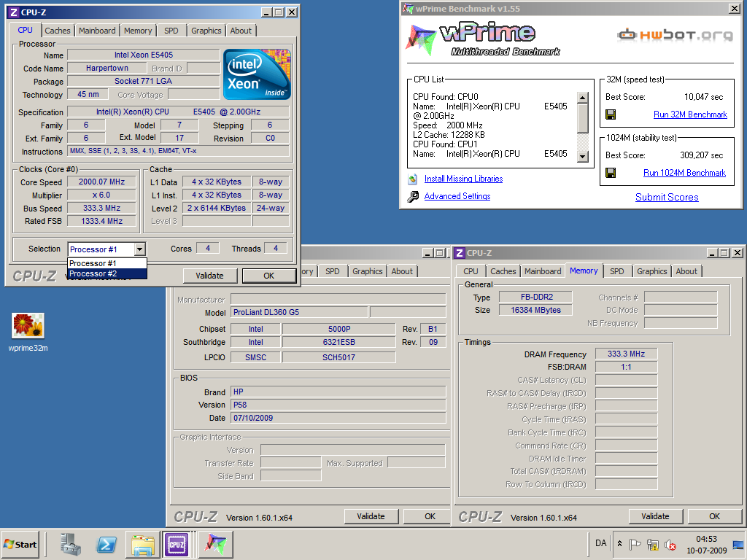This screenshot has height=560, width=747.
Task: Launch PowerShell from the taskbar
Action: pos(107,544)
